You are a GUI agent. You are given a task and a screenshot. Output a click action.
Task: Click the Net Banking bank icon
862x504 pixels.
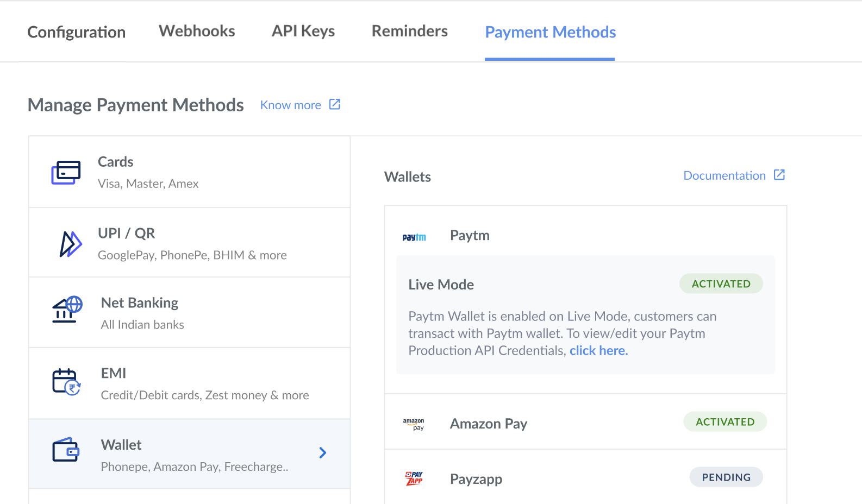[x=67, y=309]
